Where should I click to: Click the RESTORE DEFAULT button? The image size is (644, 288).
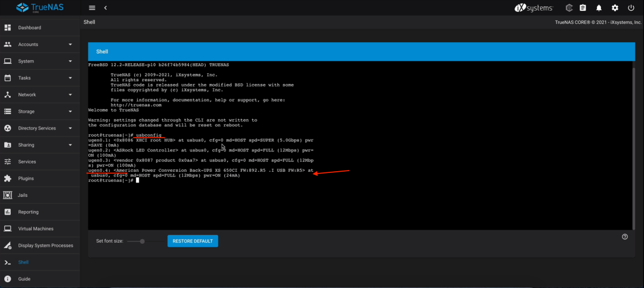click(193, 241)
